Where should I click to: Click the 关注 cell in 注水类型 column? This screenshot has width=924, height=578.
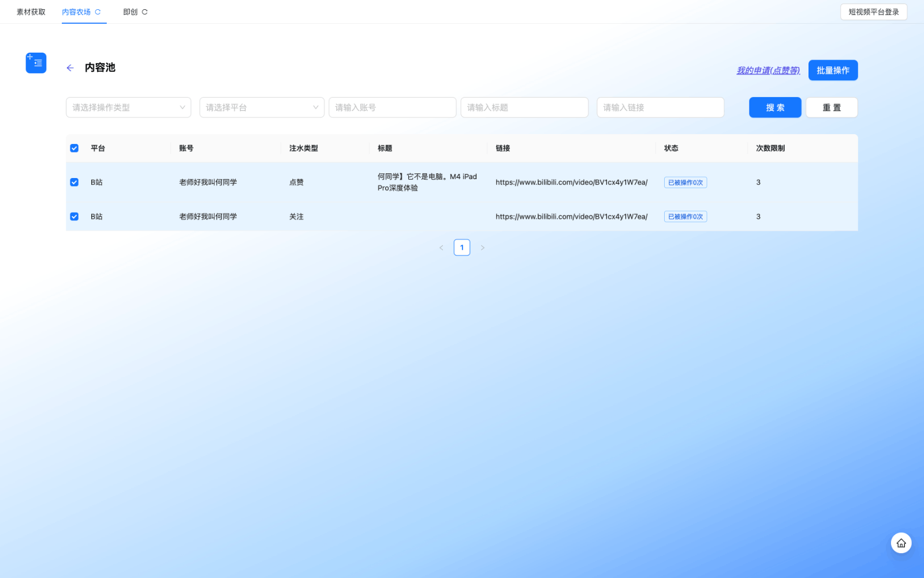[296, 217]
